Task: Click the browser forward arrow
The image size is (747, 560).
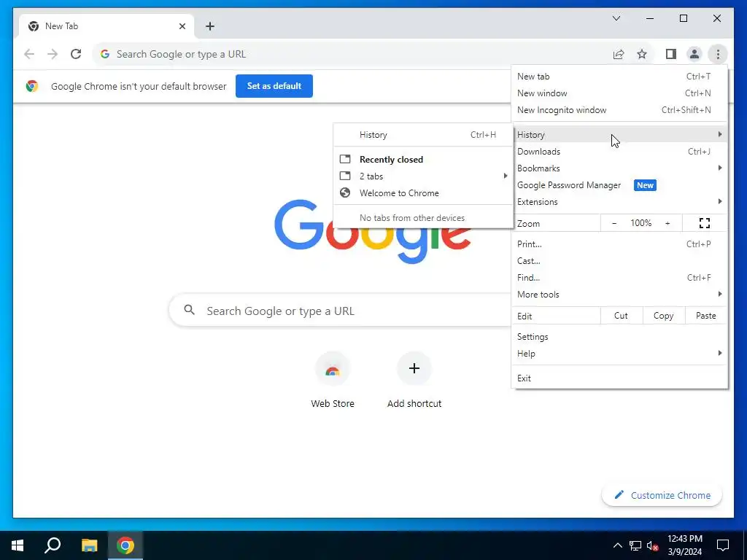Action: [53, 54]
